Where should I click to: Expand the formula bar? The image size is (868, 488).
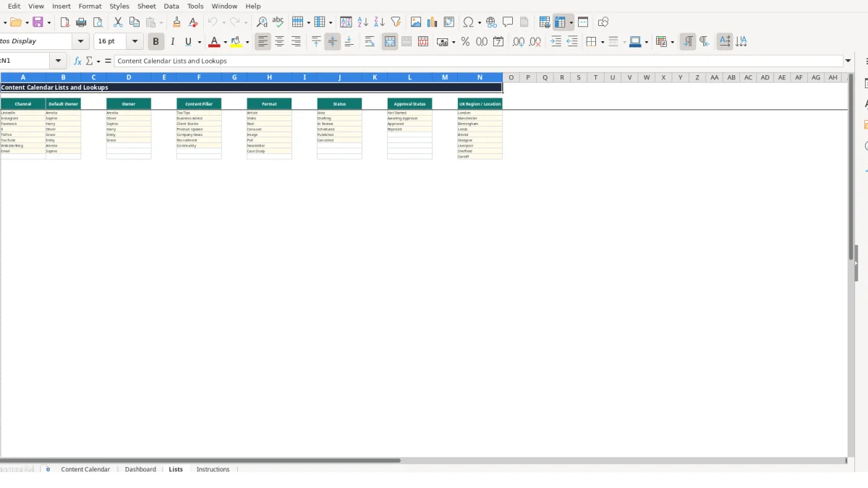848,61
